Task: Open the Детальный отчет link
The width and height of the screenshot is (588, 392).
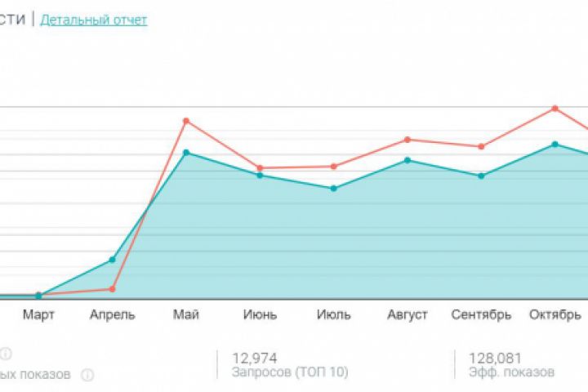Action: point(94,20)
